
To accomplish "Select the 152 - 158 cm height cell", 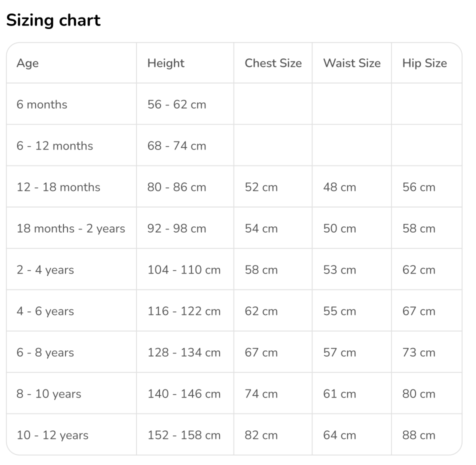I will pos(183,435).
